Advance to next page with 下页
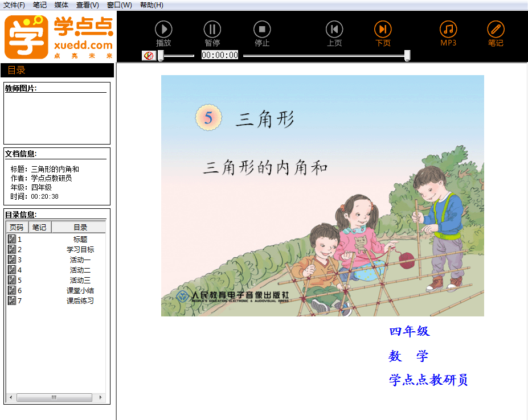This screenshot has width=528, height=420. [383, 34]
